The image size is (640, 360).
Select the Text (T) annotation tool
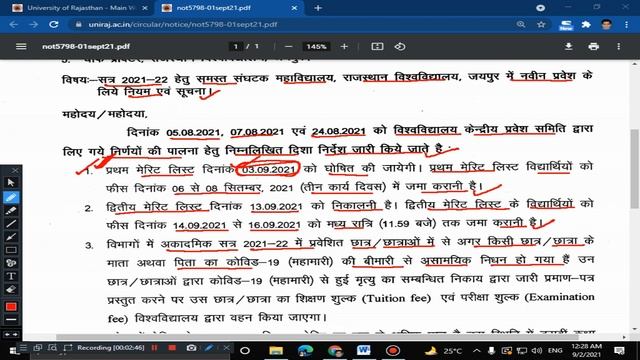[x=11, y=276]
